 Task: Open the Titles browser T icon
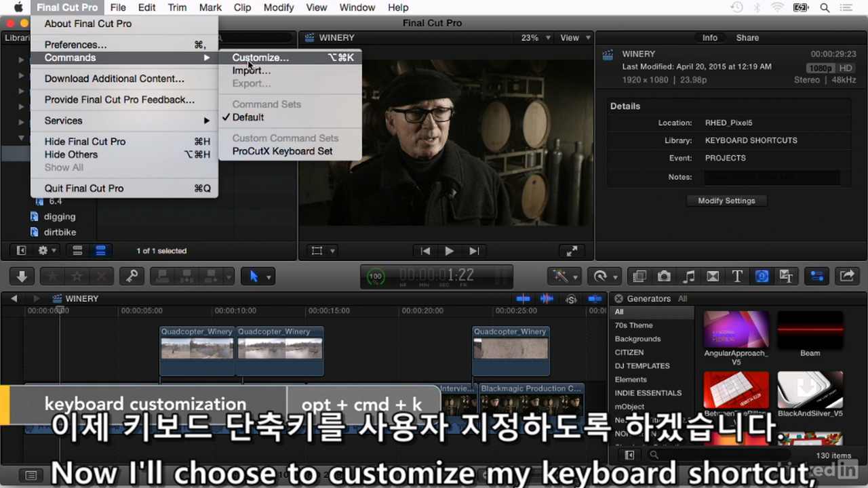click(737, 277)
